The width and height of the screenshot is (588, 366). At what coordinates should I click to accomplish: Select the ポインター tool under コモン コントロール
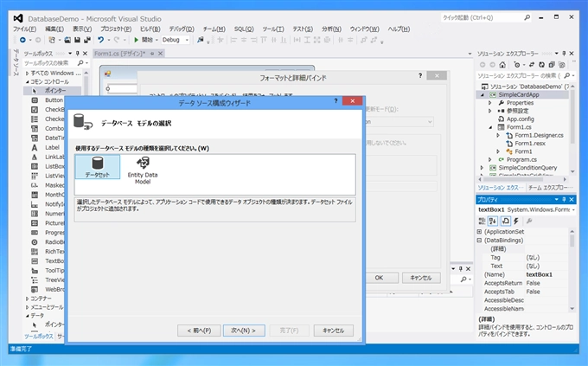52,91
